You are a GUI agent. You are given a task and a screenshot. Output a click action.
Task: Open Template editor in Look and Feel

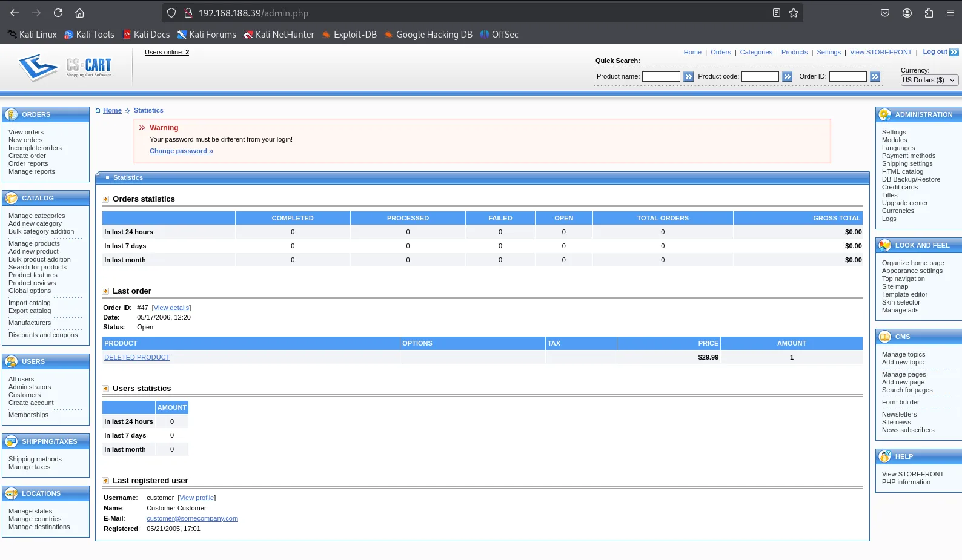click(904, 294)
